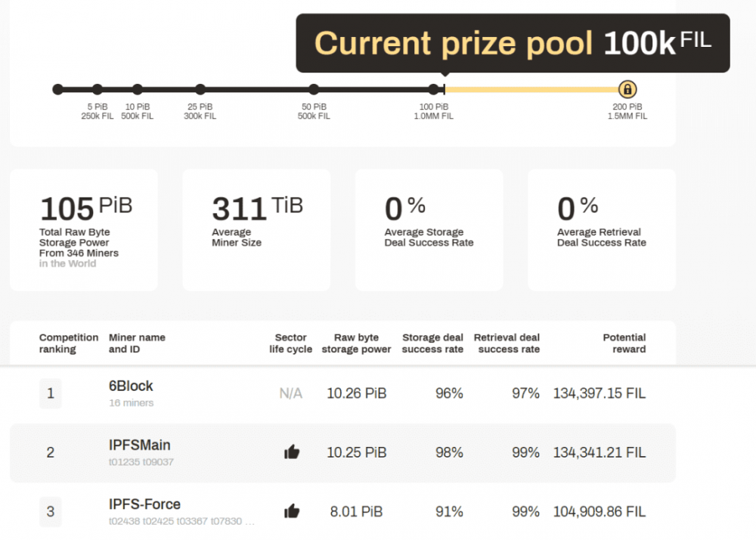Open the 6Block miner entry
Image resolution: width=756 pixels, height=540 pixels.
(x=131, y=386)
